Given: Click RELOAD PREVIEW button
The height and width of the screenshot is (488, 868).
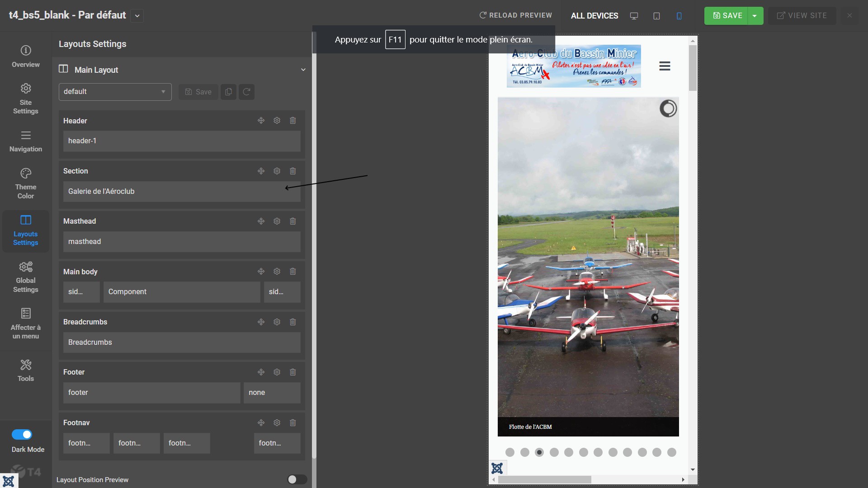Looking at the screenshot, I should 515,15.
